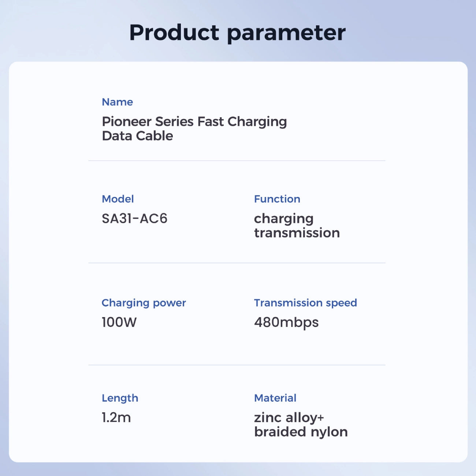Click the divider line above the Length row

point(237,365)
